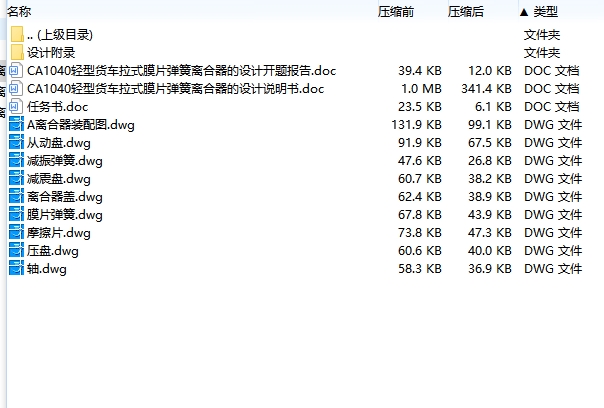The width and height of the screenshot is (604, 408).
Task: Click the 341.4 KB compressed size value
Action: click(487, 89)
